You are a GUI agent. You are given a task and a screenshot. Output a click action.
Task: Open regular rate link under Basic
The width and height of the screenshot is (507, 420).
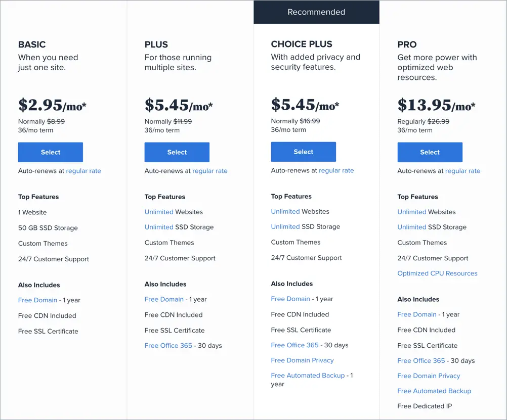click(83, 171)
